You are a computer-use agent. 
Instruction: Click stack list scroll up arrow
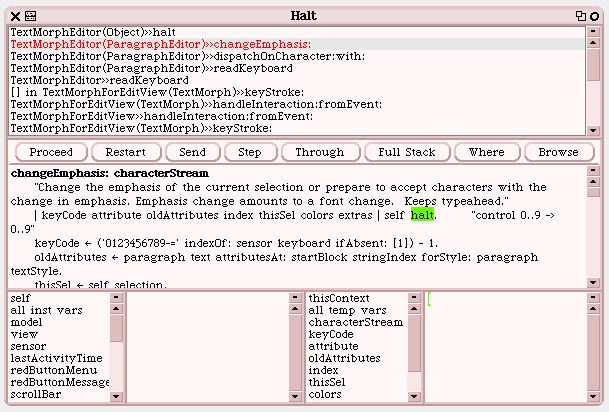coord(593,42)
